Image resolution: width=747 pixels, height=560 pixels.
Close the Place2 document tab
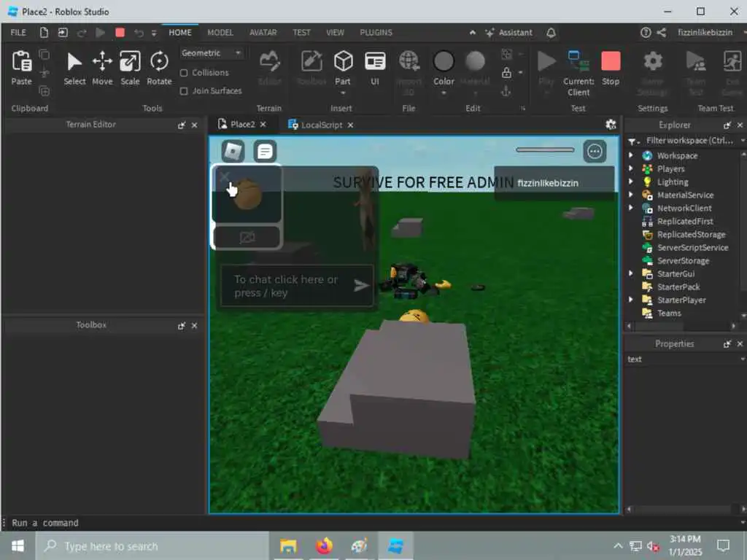click(x=263, y=124)
